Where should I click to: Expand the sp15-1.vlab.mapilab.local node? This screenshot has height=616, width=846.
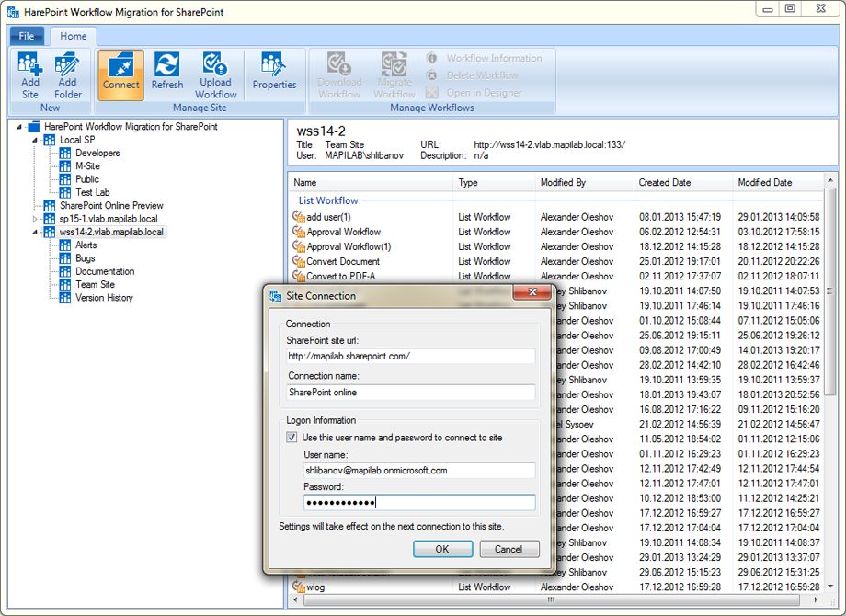pyautogui.click(x=35, y=219)
